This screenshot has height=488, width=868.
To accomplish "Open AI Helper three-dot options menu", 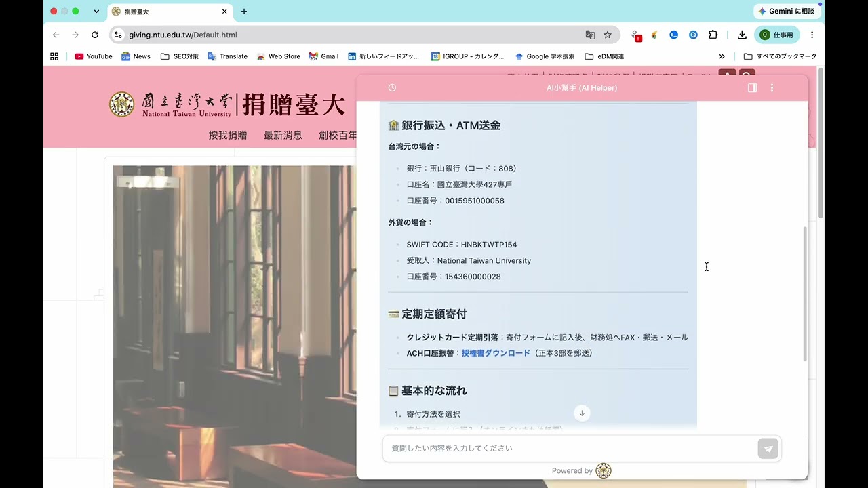I will pyautogui.click(x=772, y=88).
